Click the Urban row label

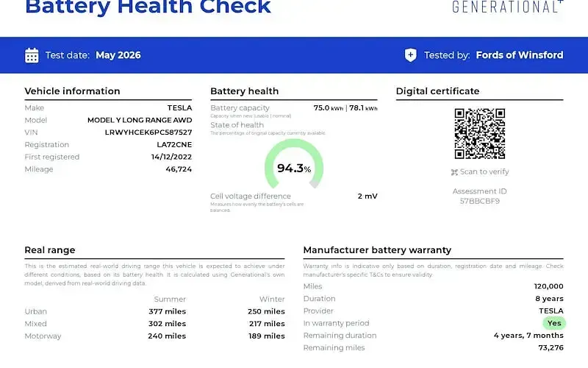click(x=35, y=311)
